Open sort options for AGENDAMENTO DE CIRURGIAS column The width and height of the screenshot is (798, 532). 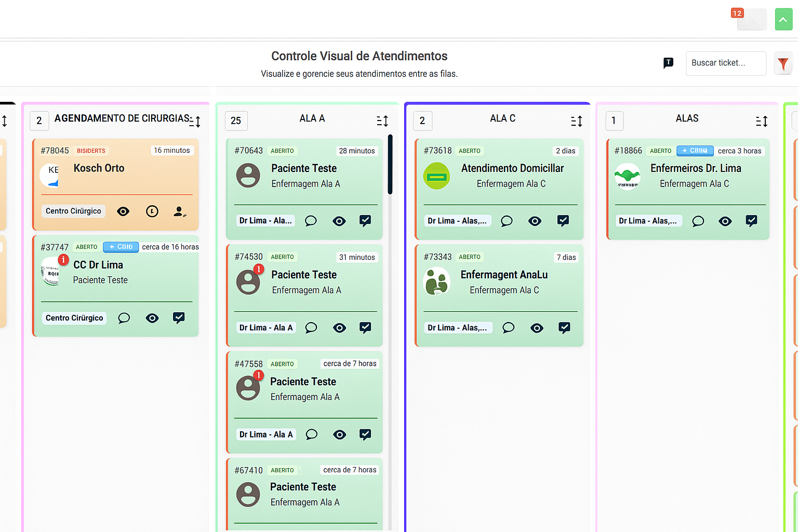click(195, 121)
